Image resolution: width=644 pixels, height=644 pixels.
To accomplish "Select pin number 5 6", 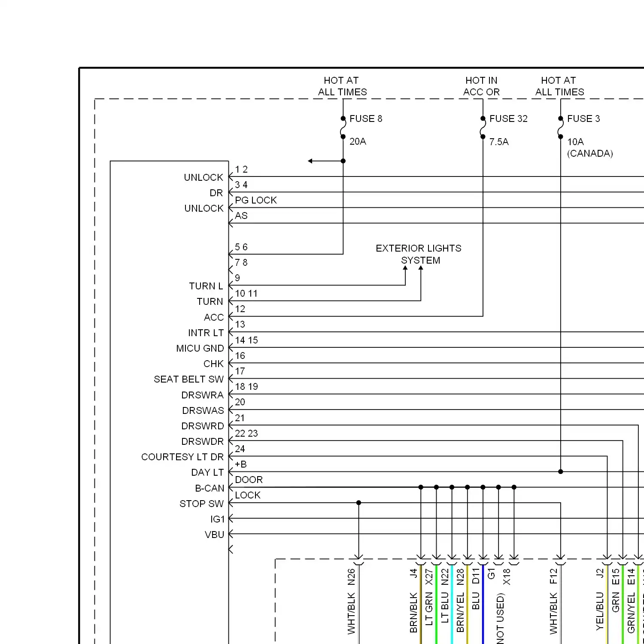I will pos(241,247).
